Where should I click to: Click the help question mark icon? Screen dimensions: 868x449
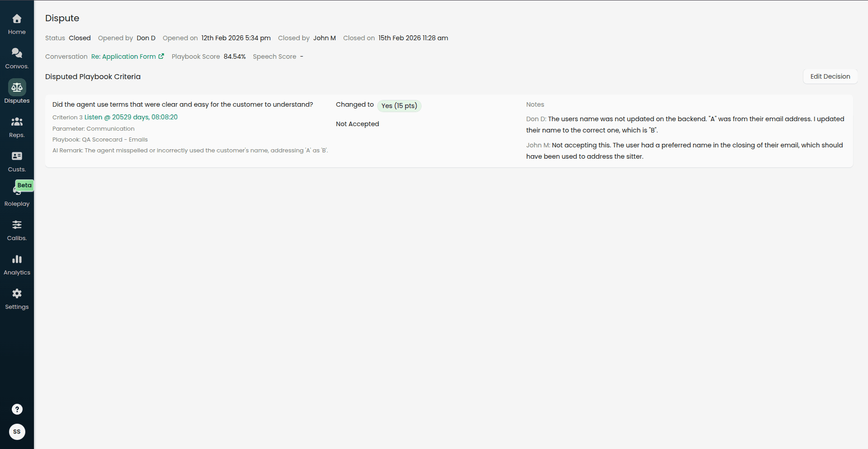coord(17,409)
